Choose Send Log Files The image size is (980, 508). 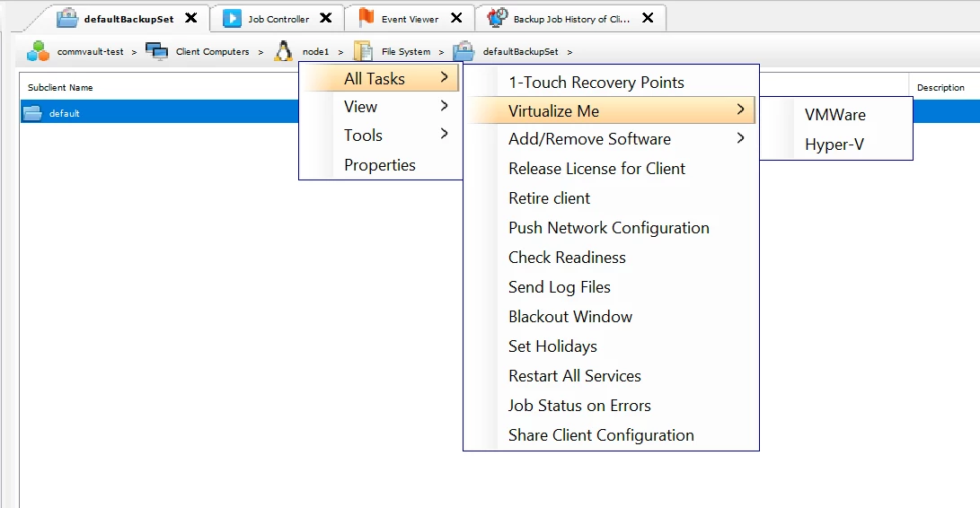point(611,287)
